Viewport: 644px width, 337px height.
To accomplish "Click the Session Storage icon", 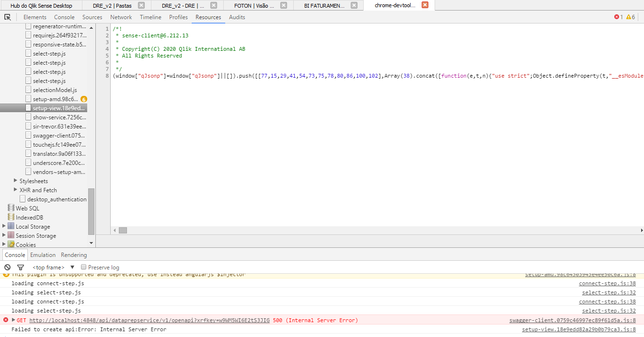I will click(x=10, y=235).
